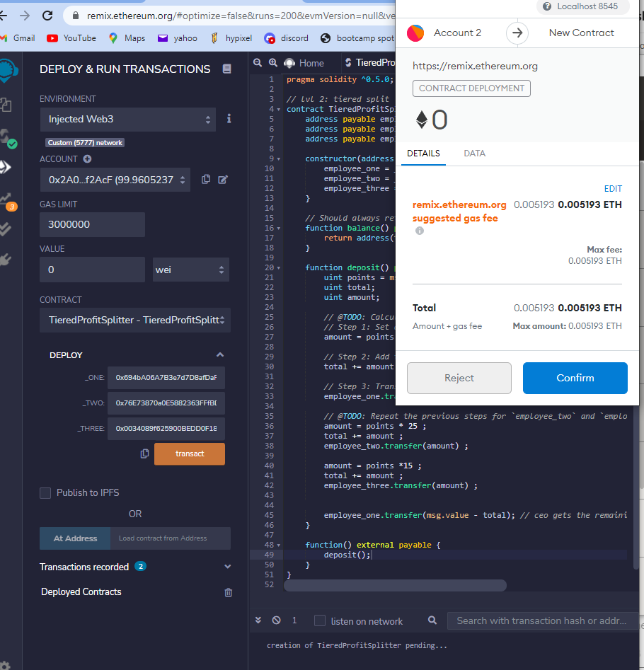Click the editor horizontal scrollbar
The width and height of the screenshot is (644, 670).
tap(396, 585)
